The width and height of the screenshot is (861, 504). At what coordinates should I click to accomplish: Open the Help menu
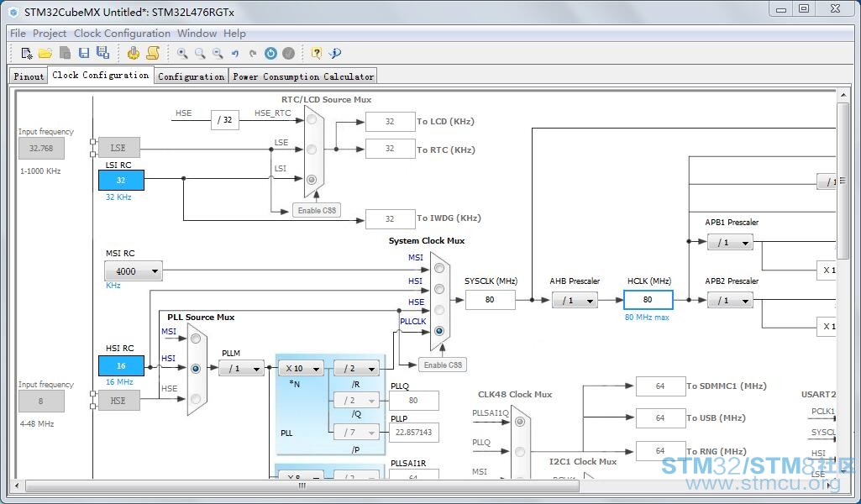[x=234, y=34]
